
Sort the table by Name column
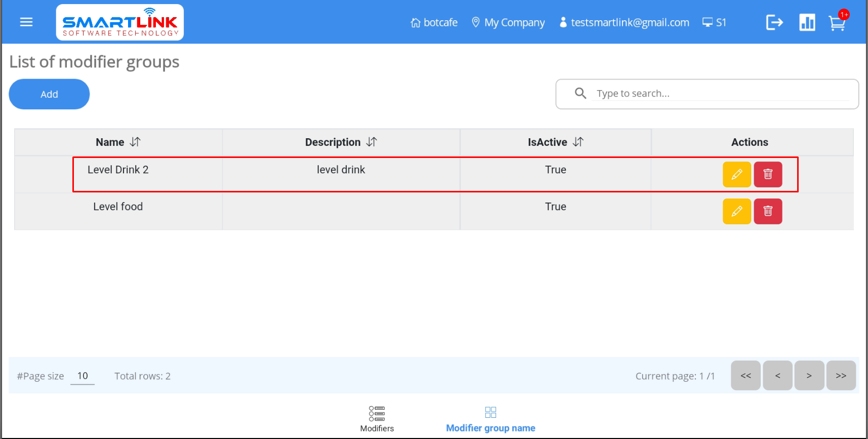pyautogui.click(x=135, y=142)
